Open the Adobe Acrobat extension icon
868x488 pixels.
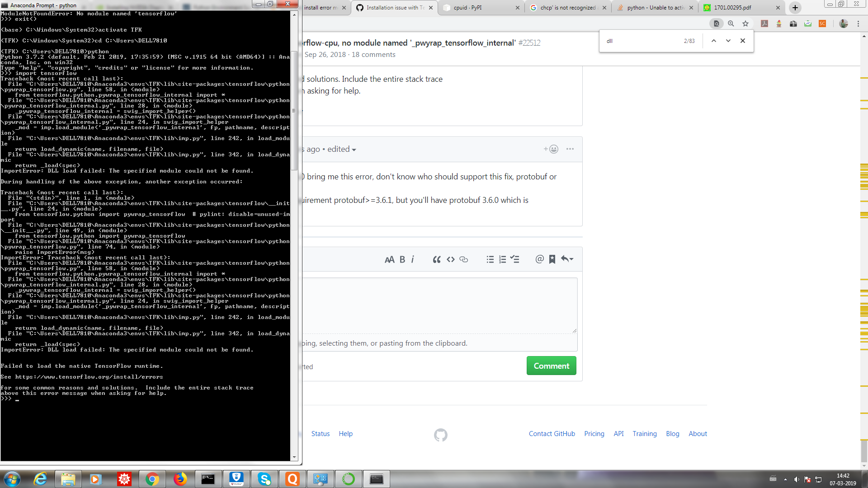click(x=764, y=23)
